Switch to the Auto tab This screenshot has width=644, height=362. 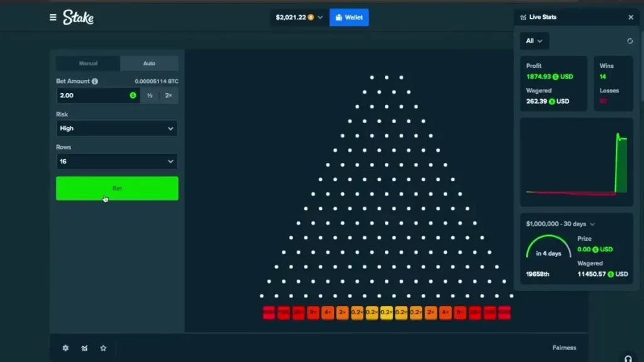tap(149, 63)
